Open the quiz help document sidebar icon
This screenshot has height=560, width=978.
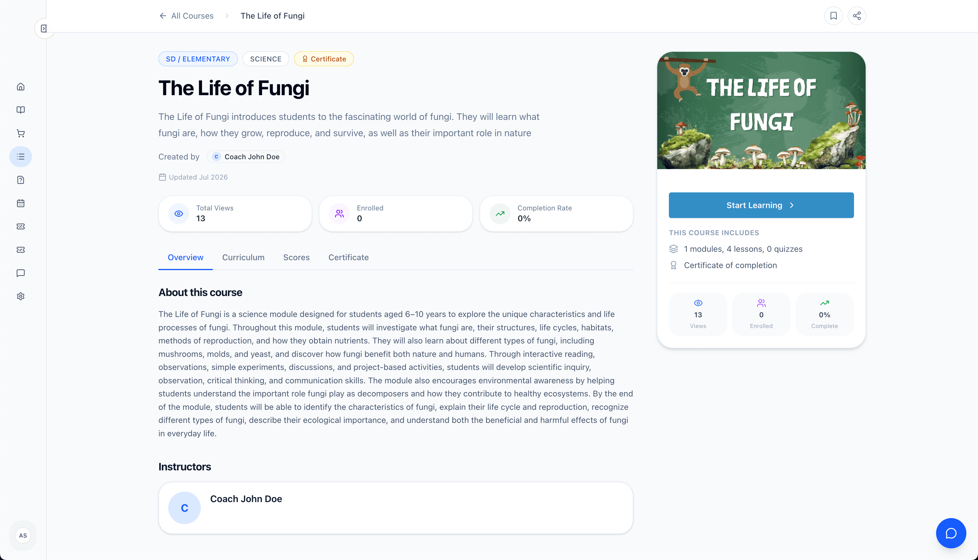[21, 180]
